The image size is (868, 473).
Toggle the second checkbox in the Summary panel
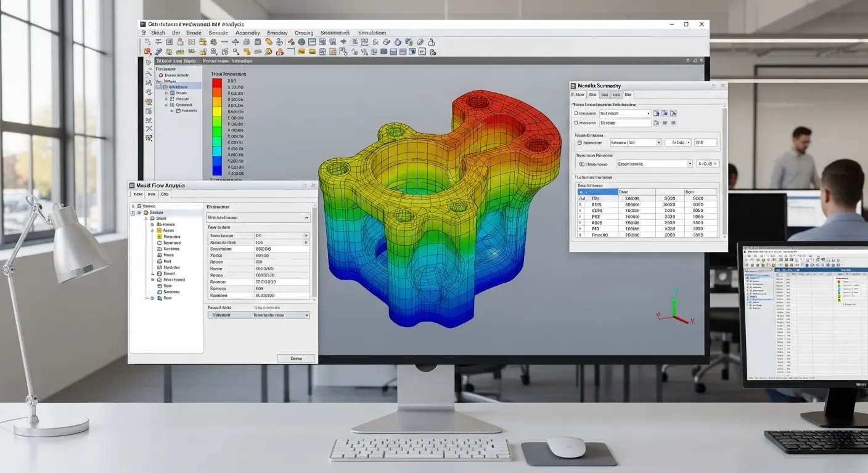click(576, 123)
